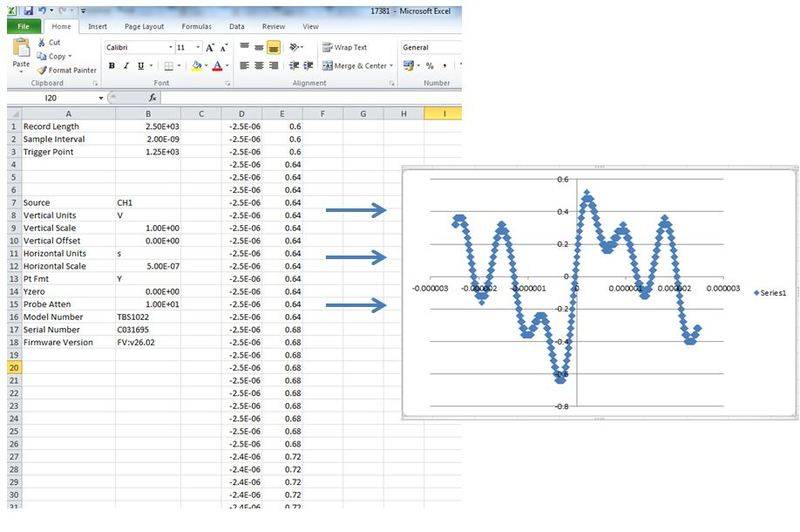Expand the Font Color dropdown arrow
Image resolution: width=800 pixels, height=532 pixels.
tap(227, 66)
